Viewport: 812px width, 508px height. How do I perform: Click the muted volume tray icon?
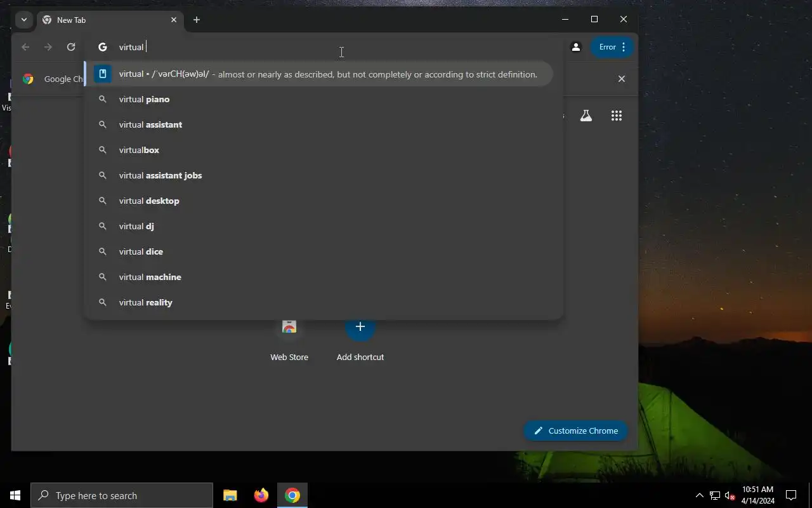(730, 495)
